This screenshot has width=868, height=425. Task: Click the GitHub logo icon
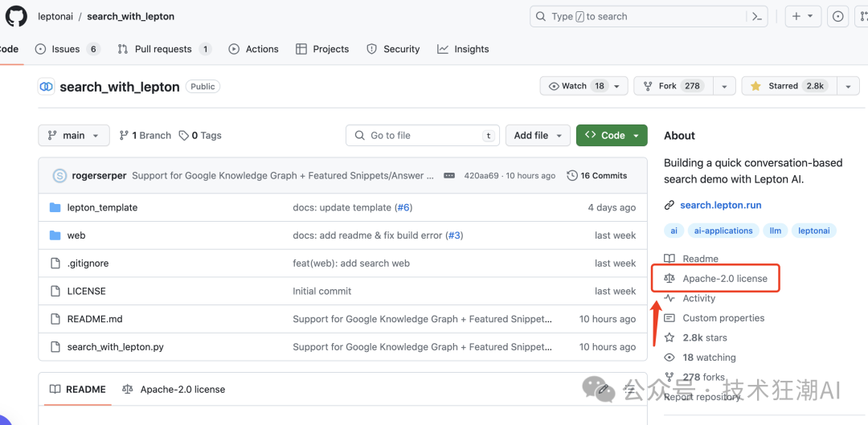[16, 16]
